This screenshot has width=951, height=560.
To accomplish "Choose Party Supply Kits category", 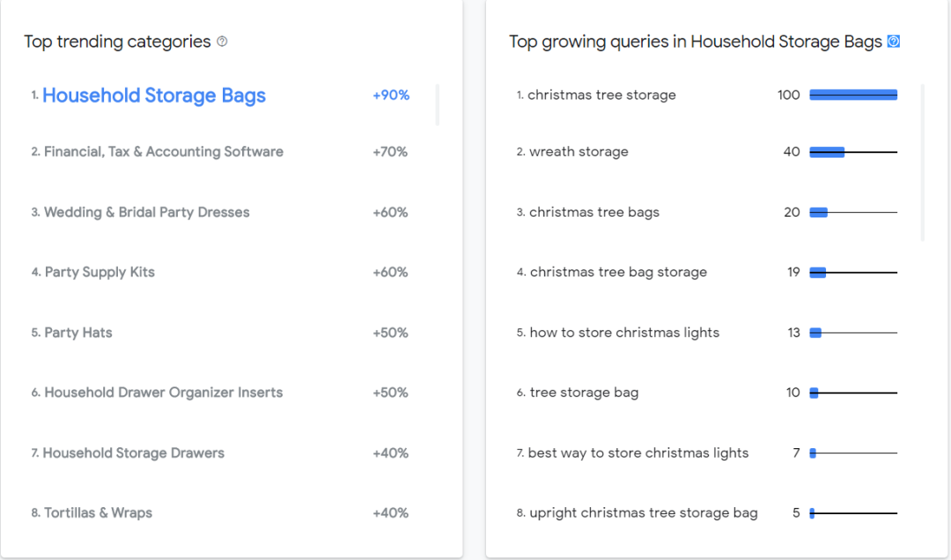I will point(100,272).
